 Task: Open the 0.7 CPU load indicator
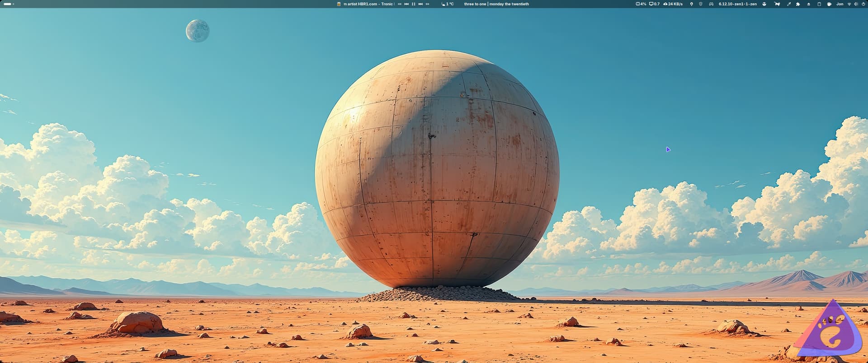655,4
